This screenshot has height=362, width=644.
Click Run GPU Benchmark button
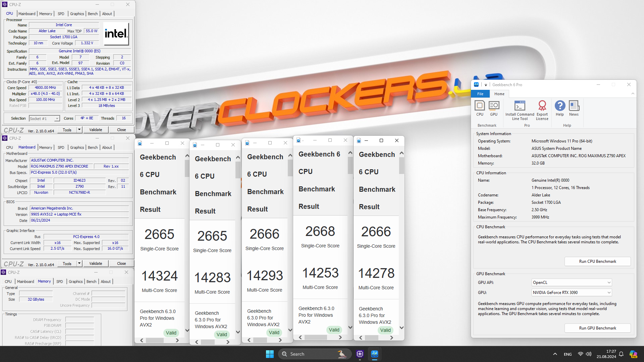pyautogui.click(x=597, y=328)
